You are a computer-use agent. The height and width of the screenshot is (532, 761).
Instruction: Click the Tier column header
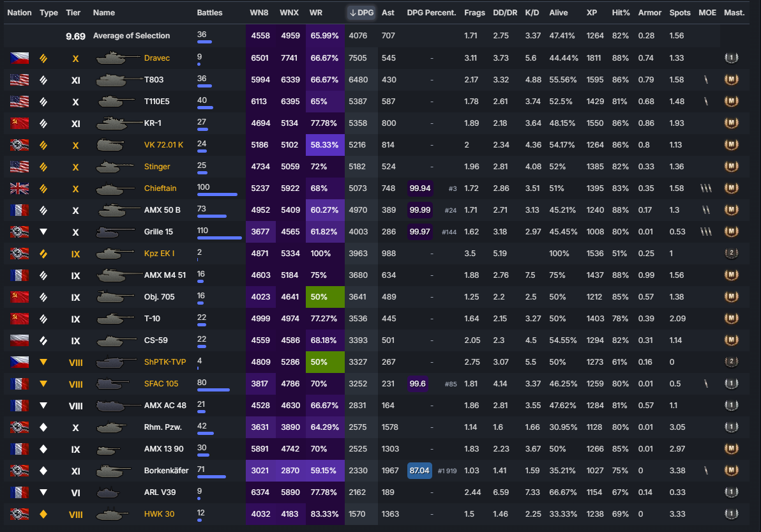(73, 13)
